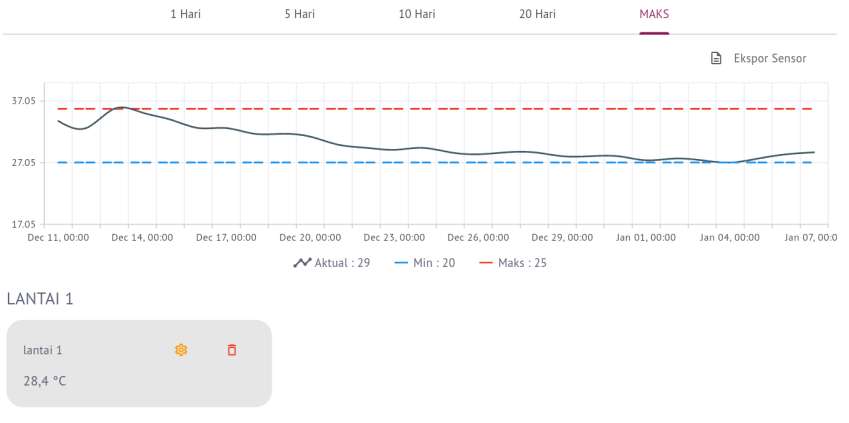Switch to the 1 Hari tab
849x423 pixels.
click(x=185, y=14)
